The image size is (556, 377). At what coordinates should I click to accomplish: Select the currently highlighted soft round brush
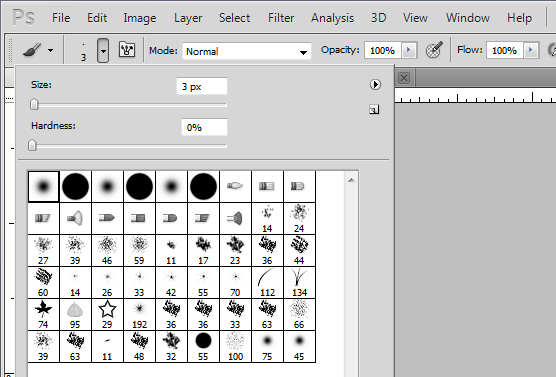coord(44,187)
